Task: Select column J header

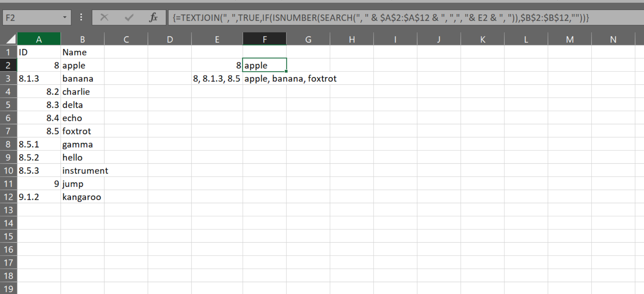Action: pos(439,39)
